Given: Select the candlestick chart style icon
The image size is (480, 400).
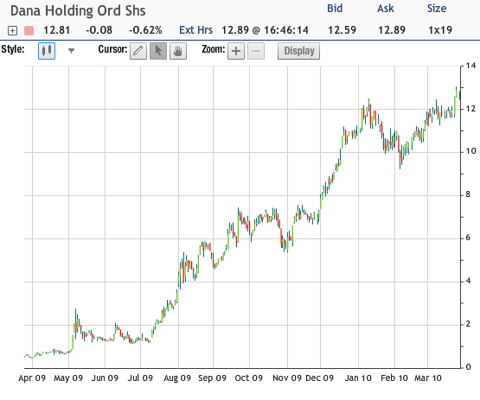Looking at the screenshot, I should click(47, 51).
